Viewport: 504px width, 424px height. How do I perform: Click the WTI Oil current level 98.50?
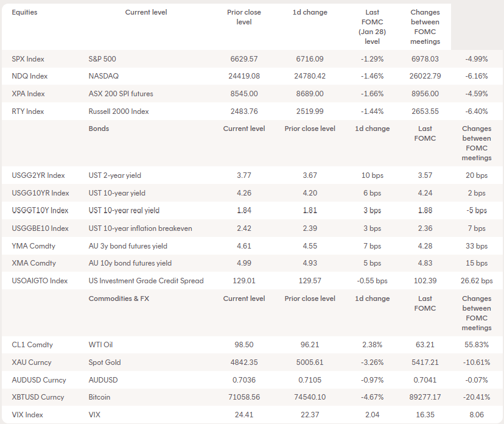click(243, 345)
